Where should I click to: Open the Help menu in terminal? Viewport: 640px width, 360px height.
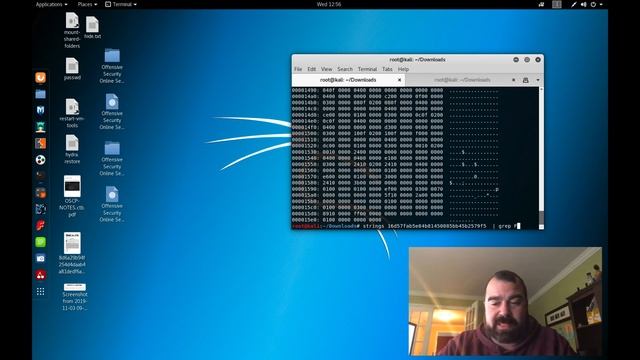pyautogui.click(x=403, y=69)
